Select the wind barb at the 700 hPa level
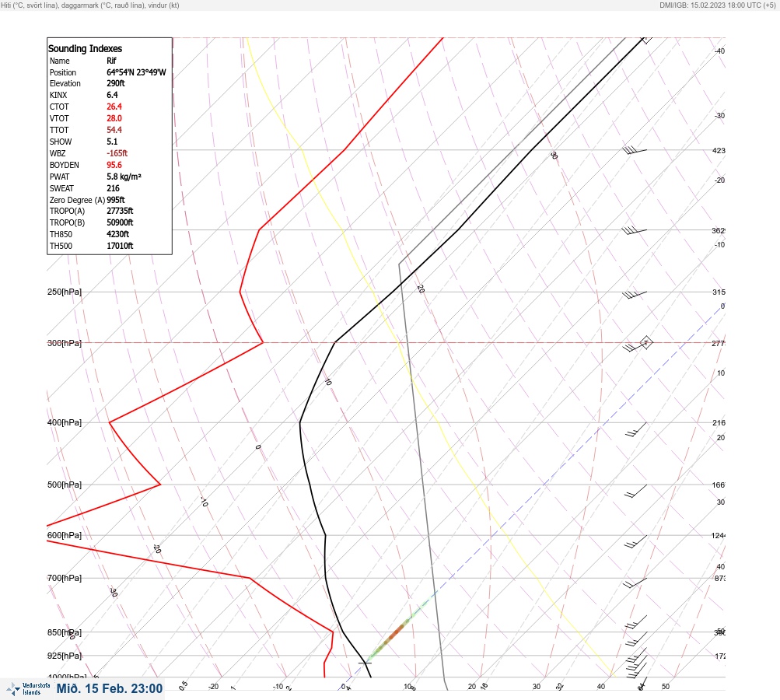 tap(635, 583)
